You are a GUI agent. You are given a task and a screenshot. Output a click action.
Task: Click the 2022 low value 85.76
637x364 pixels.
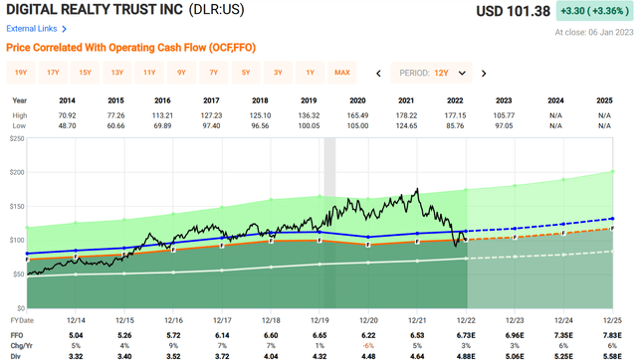click(x=455, y=125)
